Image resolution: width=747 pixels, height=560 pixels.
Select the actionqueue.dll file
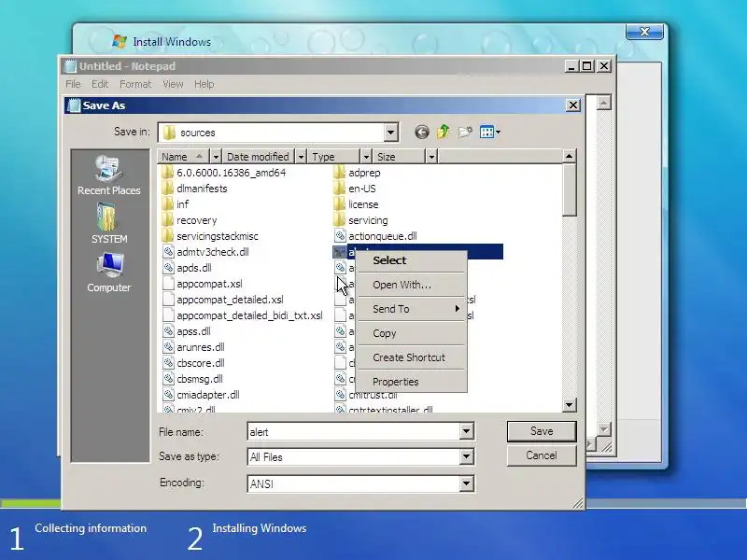pos(376,236)
